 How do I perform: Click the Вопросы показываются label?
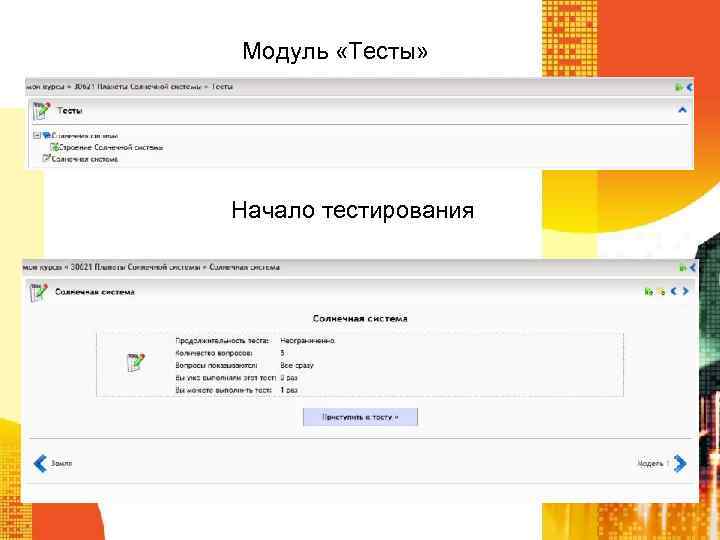coord(216,366)
